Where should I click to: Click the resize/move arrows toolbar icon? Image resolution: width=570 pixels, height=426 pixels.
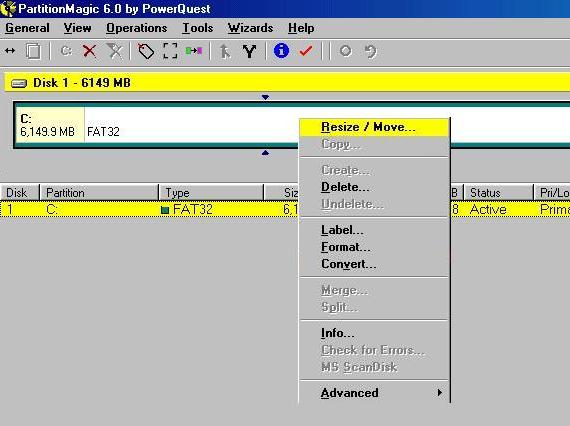[10, 51]
